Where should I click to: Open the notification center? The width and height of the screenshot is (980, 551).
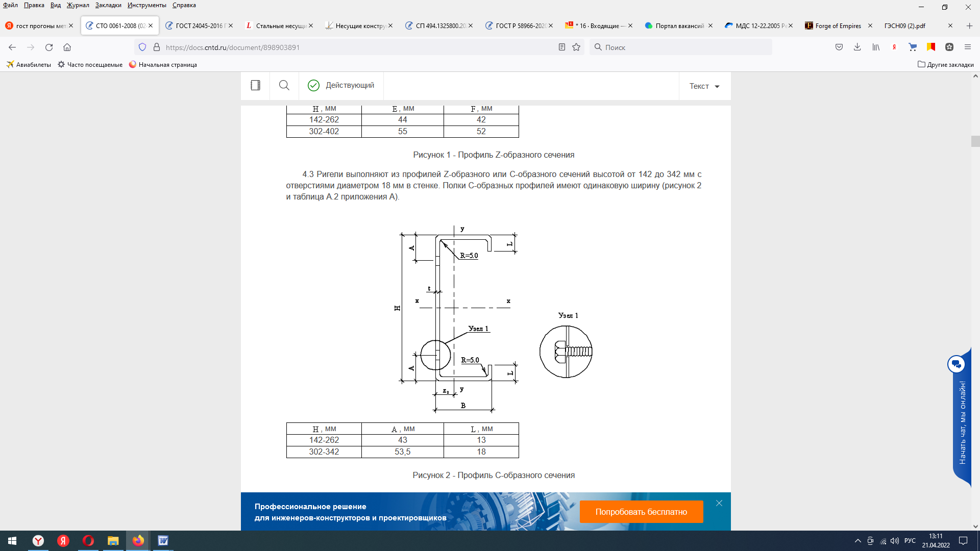coord(963,541)
